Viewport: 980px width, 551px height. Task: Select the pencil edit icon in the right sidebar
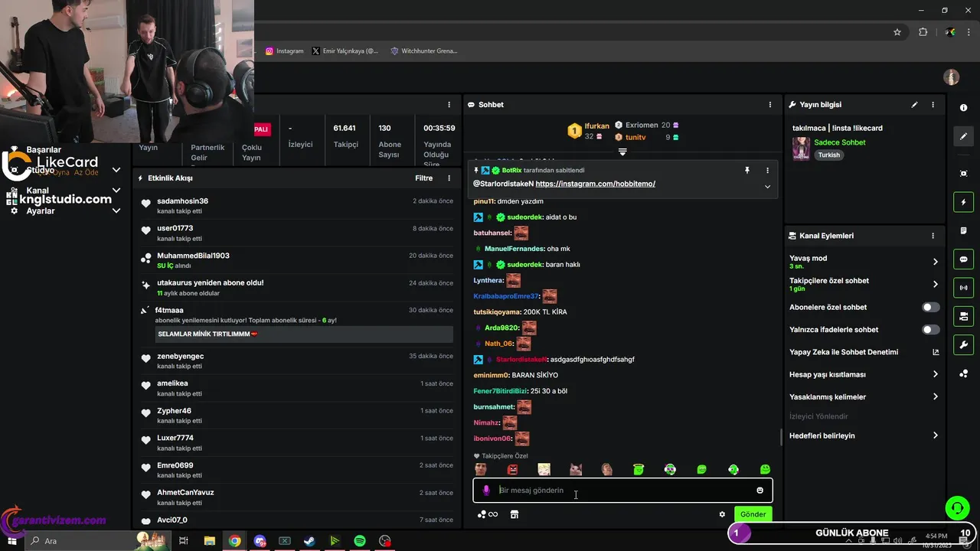[x=963, y=136]
